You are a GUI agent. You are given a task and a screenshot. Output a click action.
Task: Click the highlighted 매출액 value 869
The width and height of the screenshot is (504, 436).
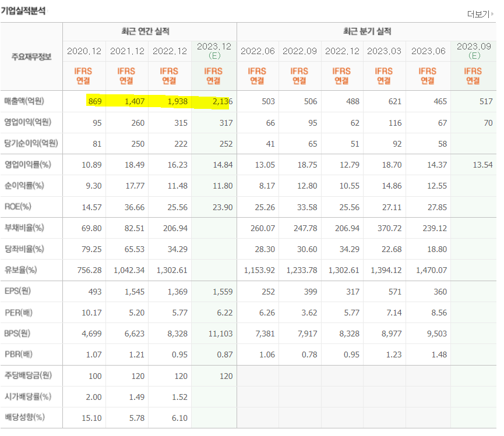95,101
